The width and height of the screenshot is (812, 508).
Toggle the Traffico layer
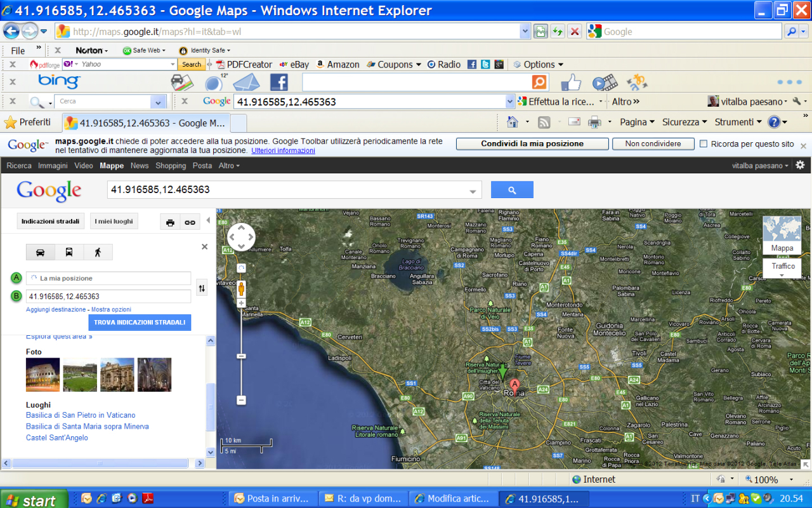click(x=783, y=267)
